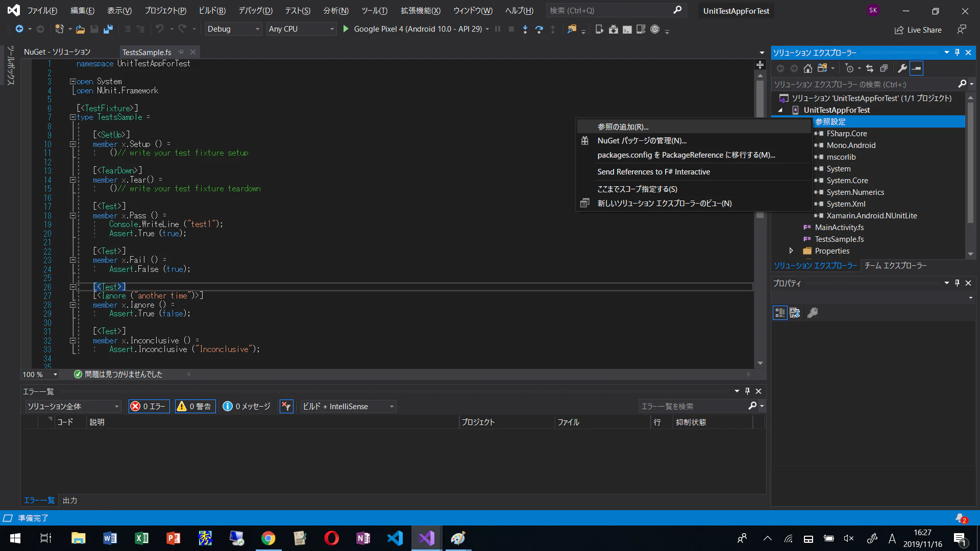The image size is (980, 551).
Task: Toggle the 0 警告 warnings filter
Action: click(195, 406)
